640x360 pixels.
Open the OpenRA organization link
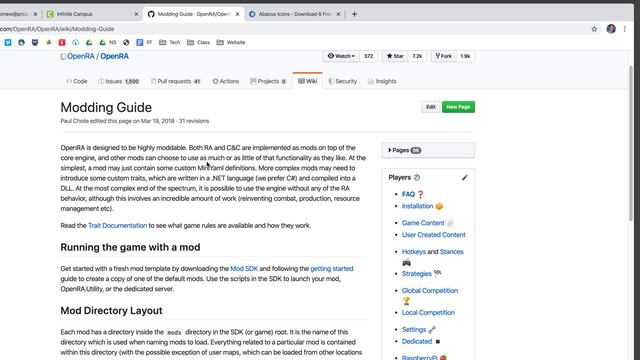click(80, 56)
